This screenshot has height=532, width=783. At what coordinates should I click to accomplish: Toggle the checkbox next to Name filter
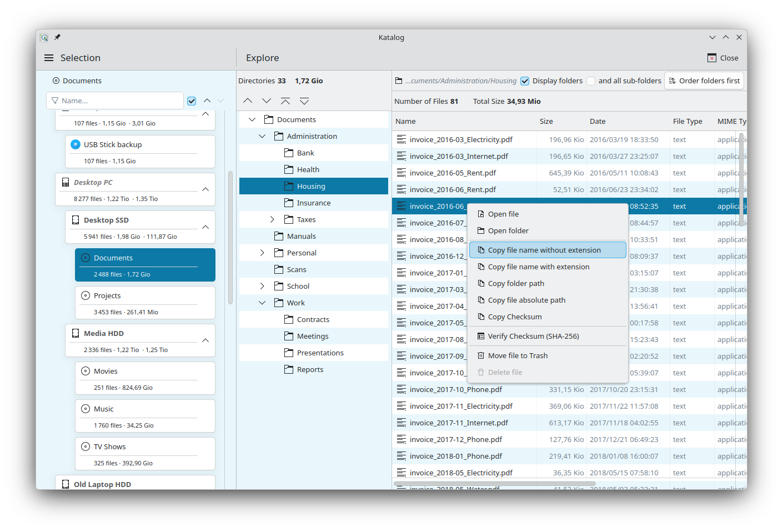[x=192, y=101]
